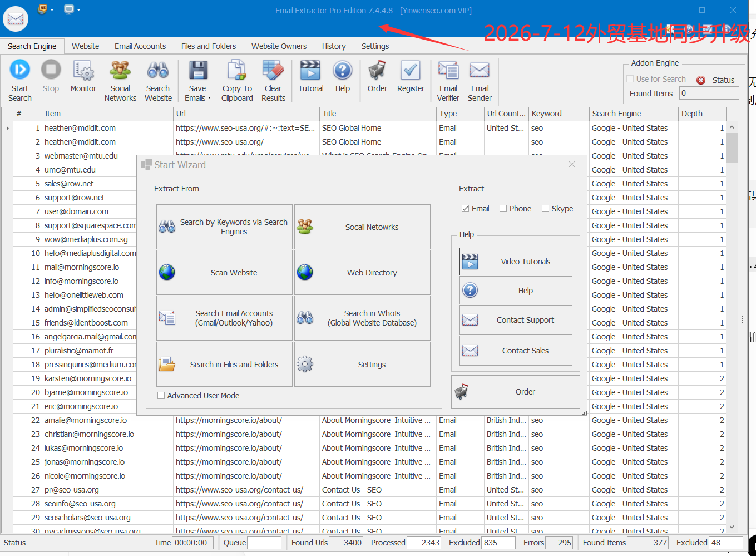
Task: Expand dropdown arrow beside AB title icon
Action: pyautogui.click(x=52, y=10)
